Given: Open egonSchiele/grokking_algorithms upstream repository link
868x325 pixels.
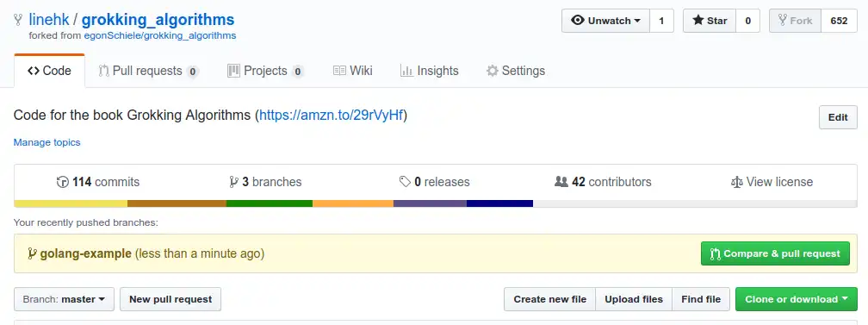Looking at the screenshot, I should [x=160, y=35].
